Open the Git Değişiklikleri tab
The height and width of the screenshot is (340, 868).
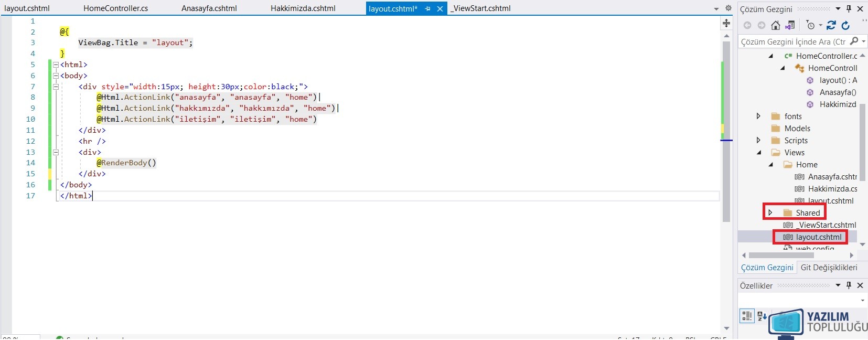pyautogui.click(x=829, y=268)
